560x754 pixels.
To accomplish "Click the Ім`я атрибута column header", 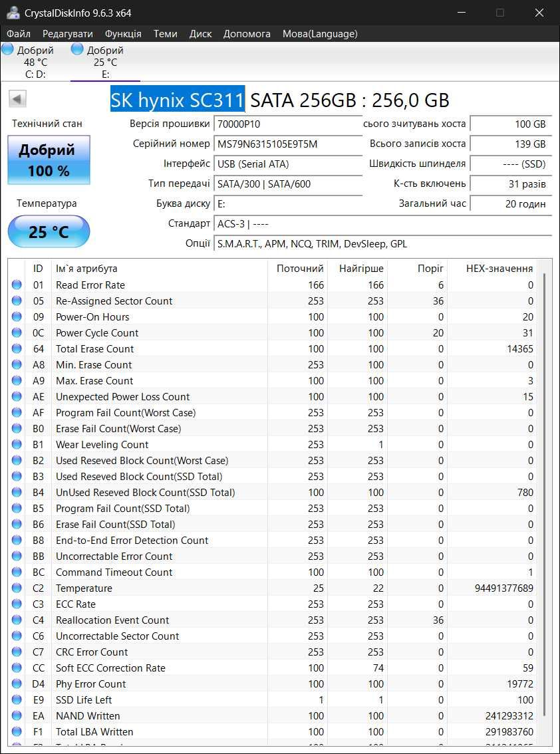I will tap(160, 269).
